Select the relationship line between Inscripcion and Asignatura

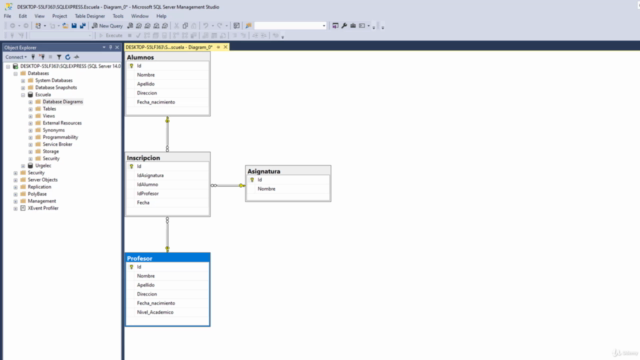pyautogui.click(x=228, y=185)
